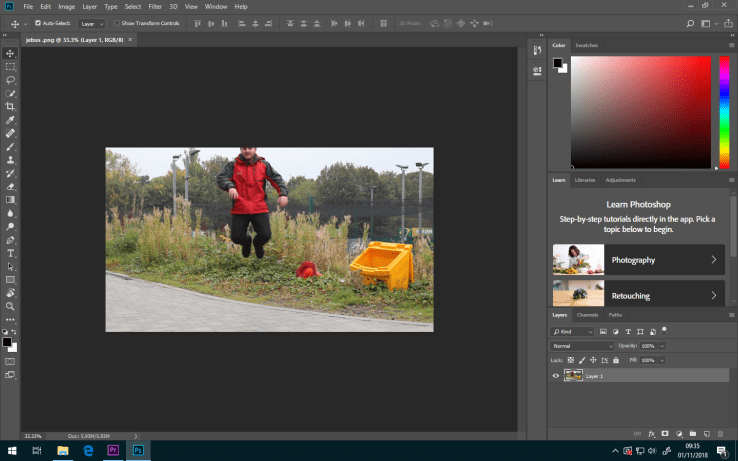Open the Filter menu

click(156, 6)
